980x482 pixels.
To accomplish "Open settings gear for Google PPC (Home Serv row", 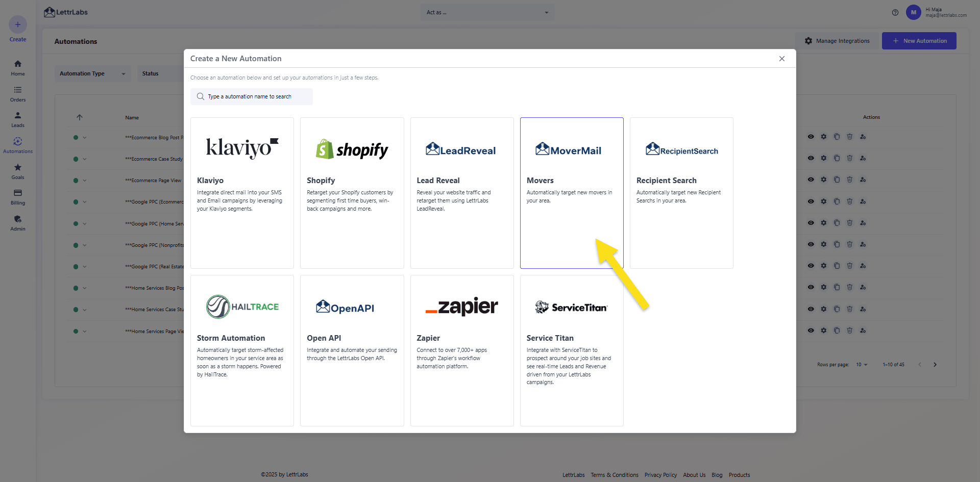I will coord(824,223).
